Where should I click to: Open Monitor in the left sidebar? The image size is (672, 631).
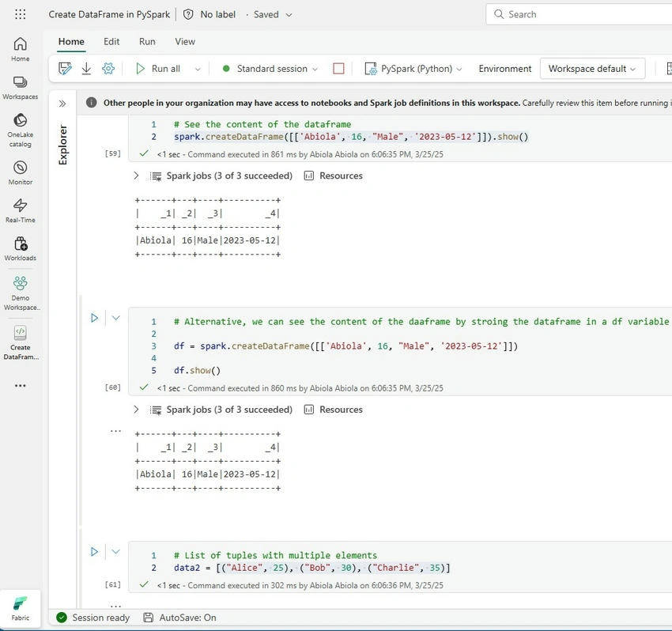(20, 172)
